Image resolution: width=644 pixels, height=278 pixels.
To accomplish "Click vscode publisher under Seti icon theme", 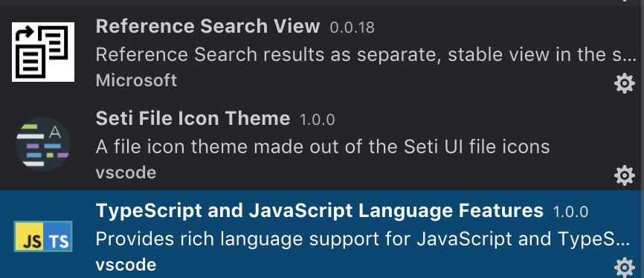I will tap(126, 173).
